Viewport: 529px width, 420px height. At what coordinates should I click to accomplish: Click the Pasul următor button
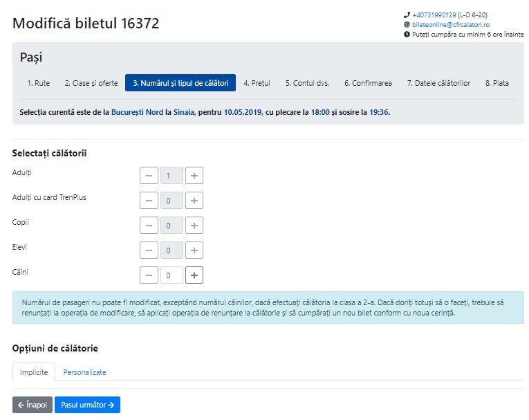coord(87,405)
